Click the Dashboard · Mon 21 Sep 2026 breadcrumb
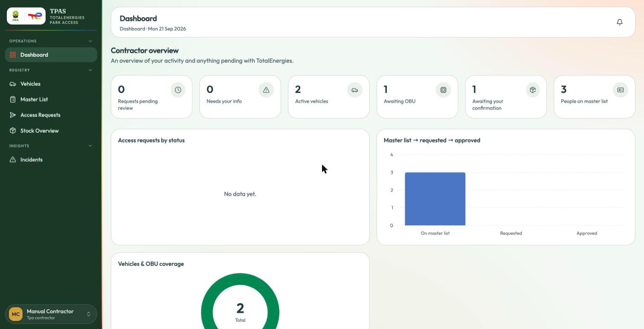This screenshot has width=644, height=329. 153,29
